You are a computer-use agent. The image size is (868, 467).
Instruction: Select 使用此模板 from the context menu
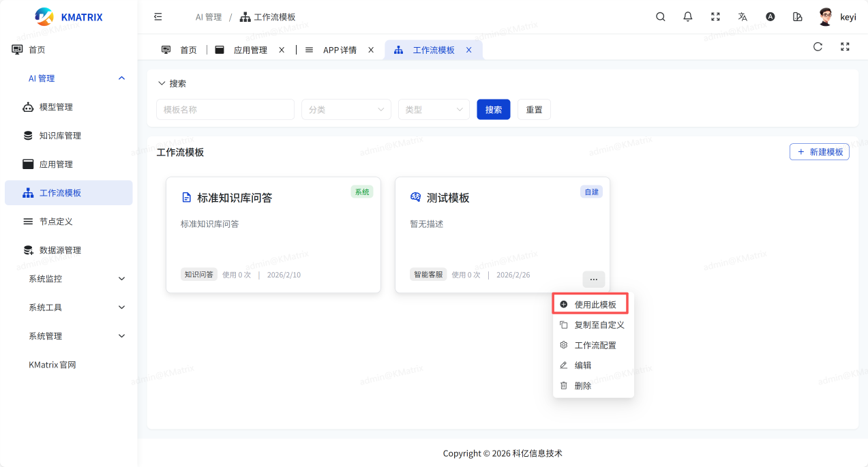click(x=595, y=305)
